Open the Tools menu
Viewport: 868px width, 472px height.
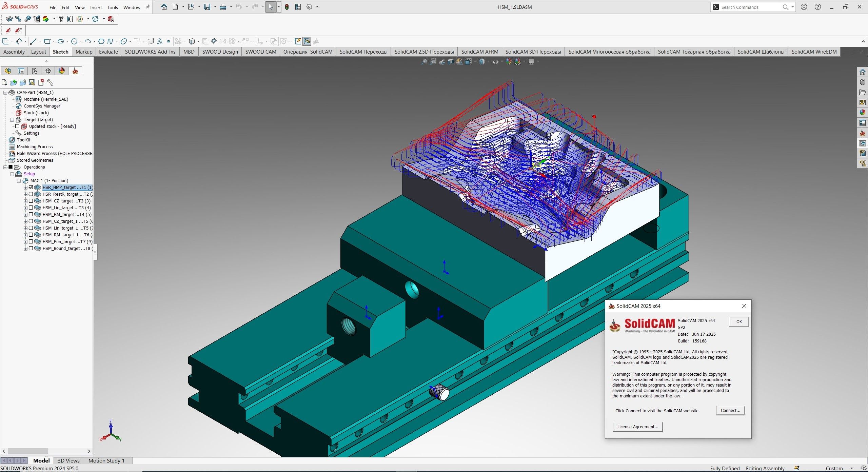(x=112, y=7)
